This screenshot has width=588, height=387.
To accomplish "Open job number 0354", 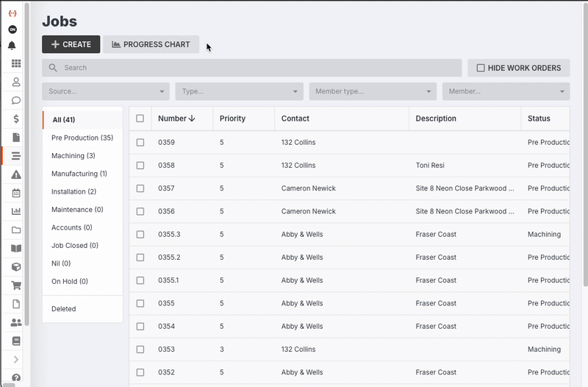I will (x=167, y=326).
